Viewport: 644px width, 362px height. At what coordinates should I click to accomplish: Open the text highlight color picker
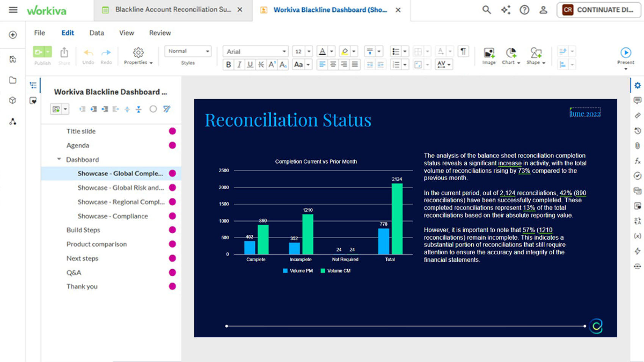coord(345,51)
